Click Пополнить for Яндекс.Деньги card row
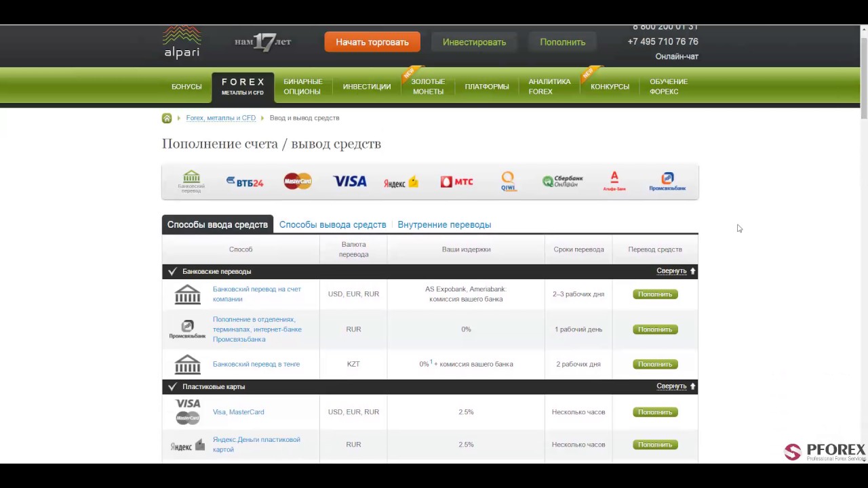The height and width of the screenshot is (488, 868). tap(655, 445)
